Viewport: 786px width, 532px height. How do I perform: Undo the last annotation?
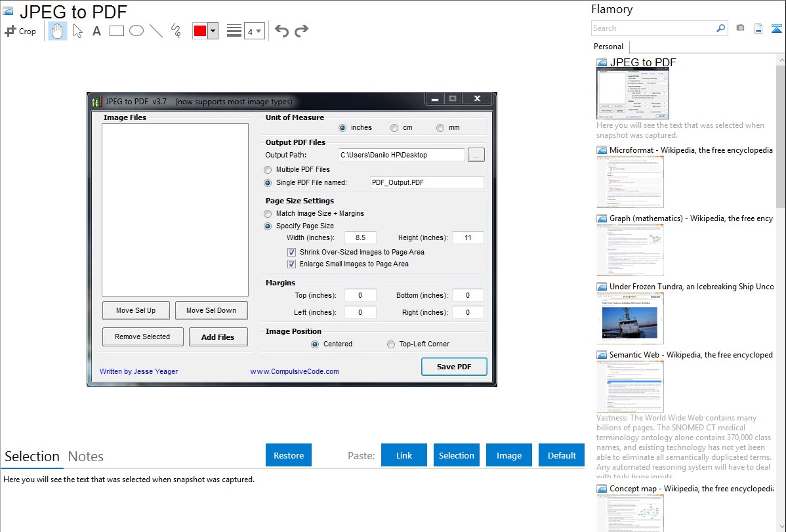click(x=281, y=31)
